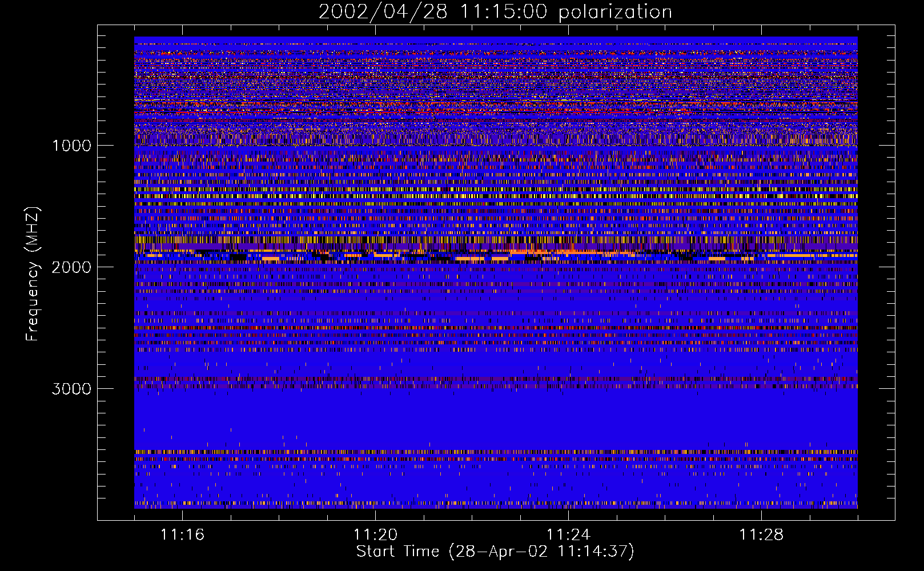
Task: Click the 11:28 time tick label
Action: coord(761,534)
